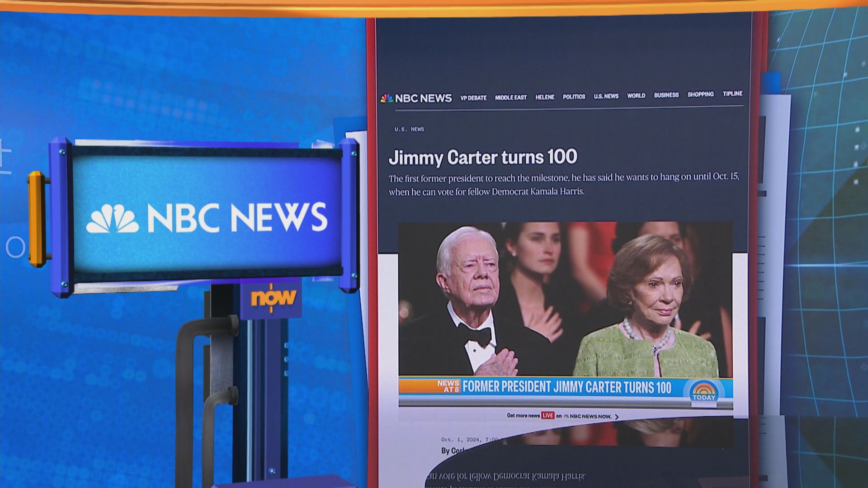Click the large NBC NEWS sign
The image size is (868, 488).
207,217
